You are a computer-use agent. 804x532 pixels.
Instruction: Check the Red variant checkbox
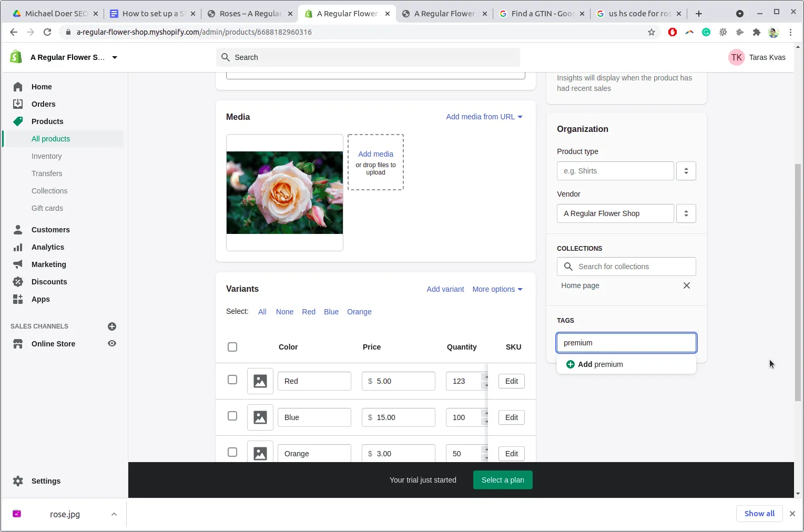pyautogui.click(x=232, y=380)
